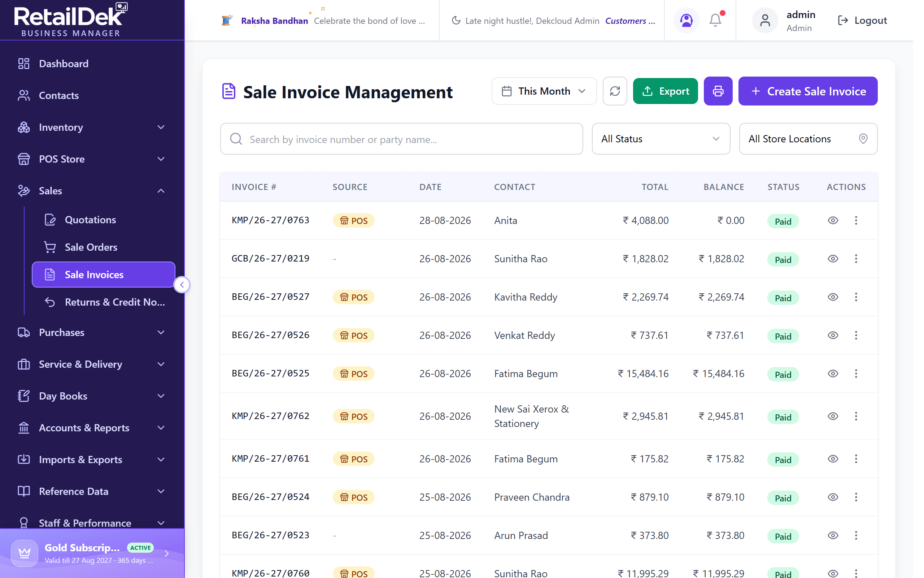Open the This Month date range dropdown

click(x=544, y=91)
